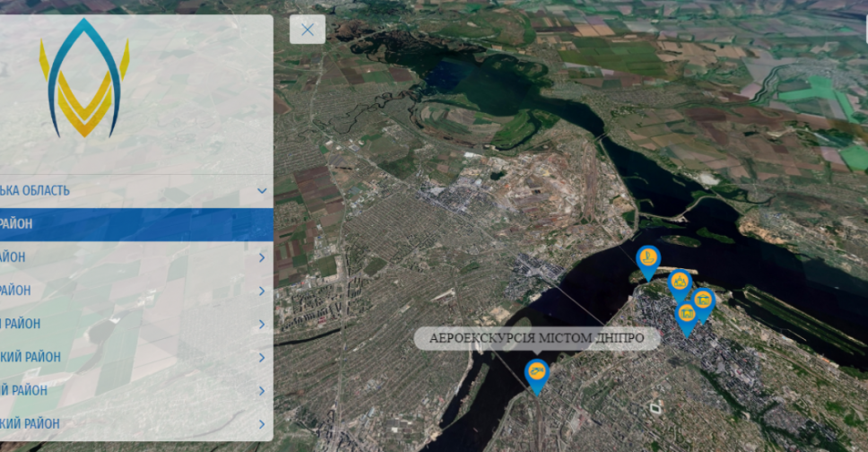Select the highlighted blue РАЙОН row
Image resolution: width=868 pixels, height=452 pixels.
pyautogui.click(x=135, y=224)
